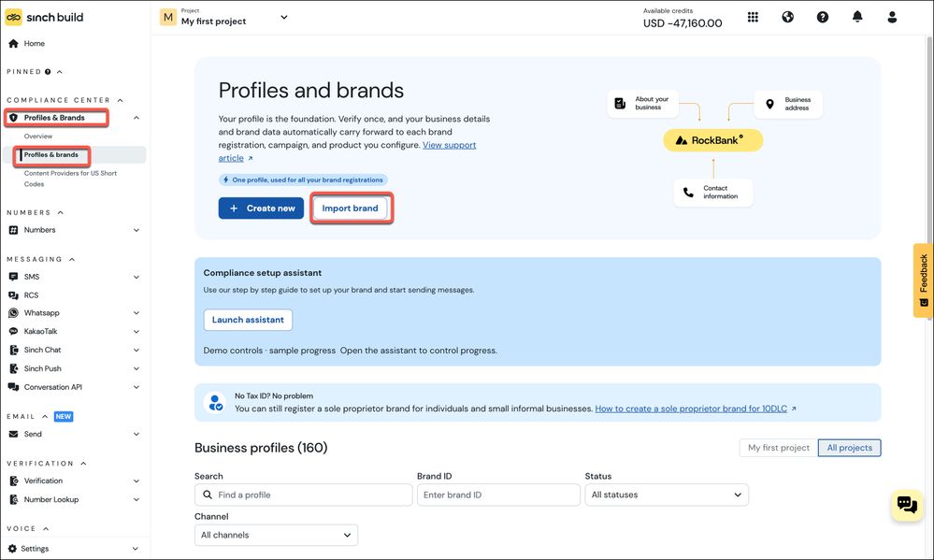
Task: Click the Find a profile search field
Action: (x=303, y=495)
